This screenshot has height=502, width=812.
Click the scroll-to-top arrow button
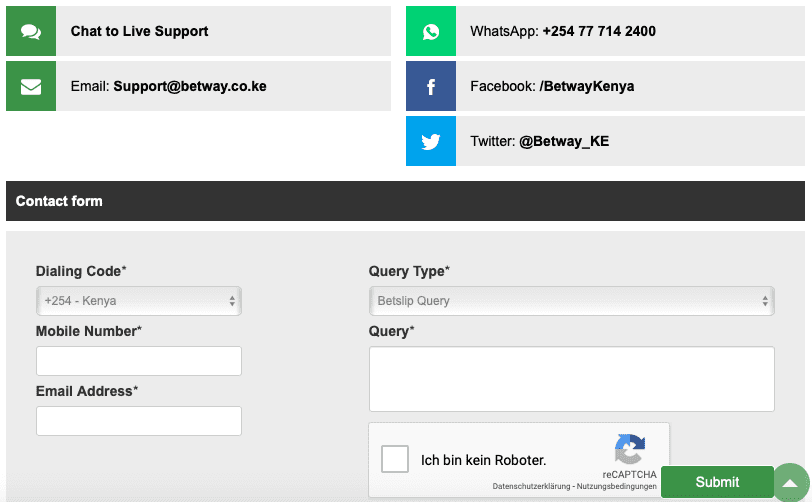click(791, 482)
